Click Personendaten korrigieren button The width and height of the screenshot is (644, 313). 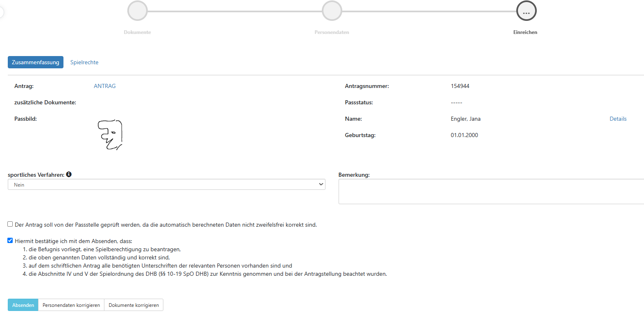tap(71, 305)
